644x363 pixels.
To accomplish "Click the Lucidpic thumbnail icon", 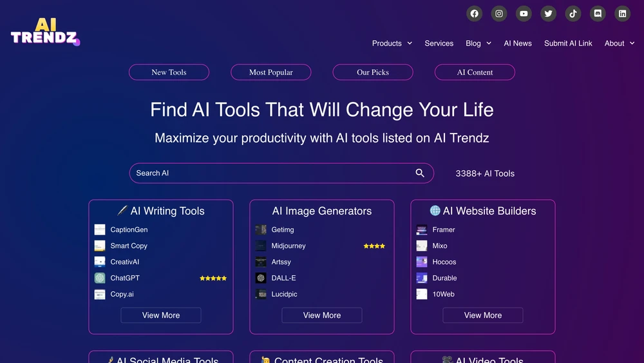I will (261, 294).
